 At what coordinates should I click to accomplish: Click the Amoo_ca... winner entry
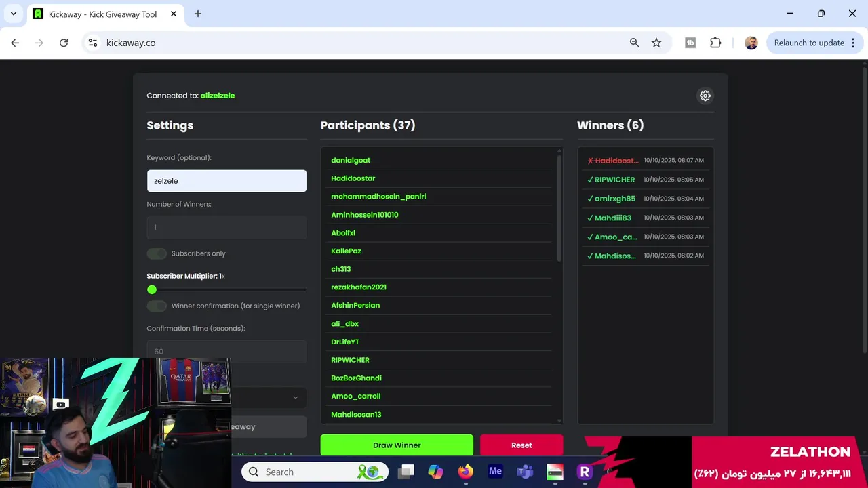point(646,237)
